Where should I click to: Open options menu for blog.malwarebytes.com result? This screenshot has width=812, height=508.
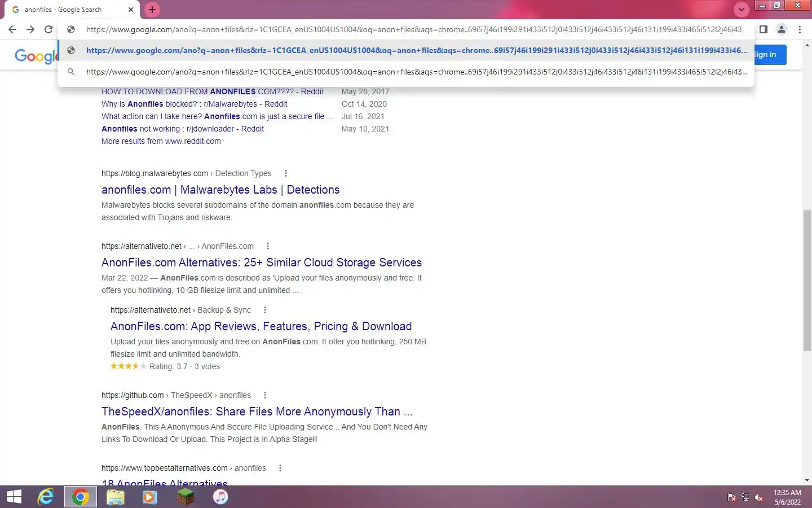pyautogui.click(x=286, y=173)
